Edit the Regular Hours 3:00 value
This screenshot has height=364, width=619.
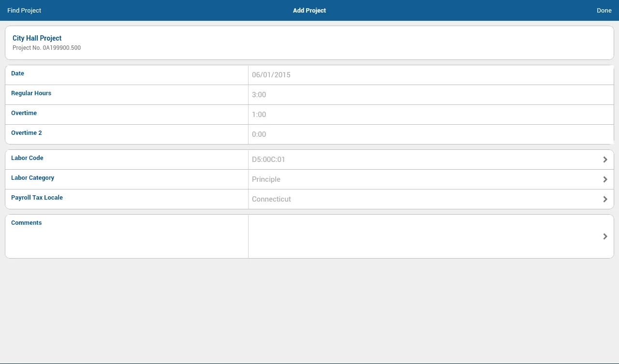tap(259, 95)
